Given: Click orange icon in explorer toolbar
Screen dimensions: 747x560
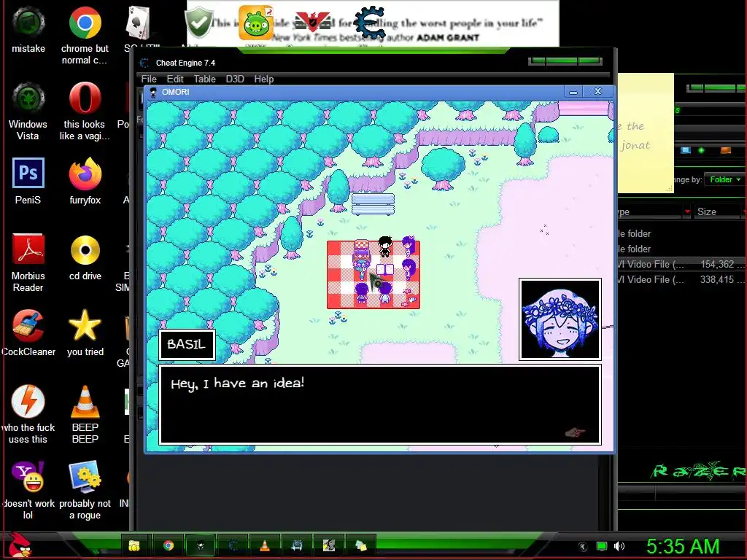Looking at the screenshot, I should 726,150.
